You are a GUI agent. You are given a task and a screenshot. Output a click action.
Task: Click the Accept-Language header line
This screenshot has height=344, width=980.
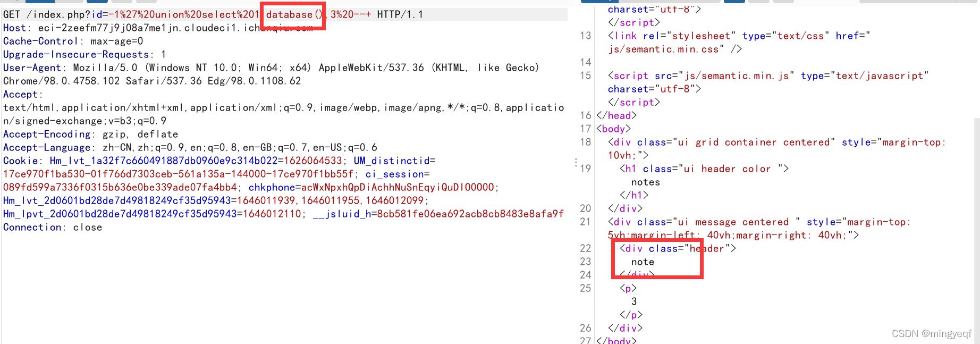[x=190, y=147]
